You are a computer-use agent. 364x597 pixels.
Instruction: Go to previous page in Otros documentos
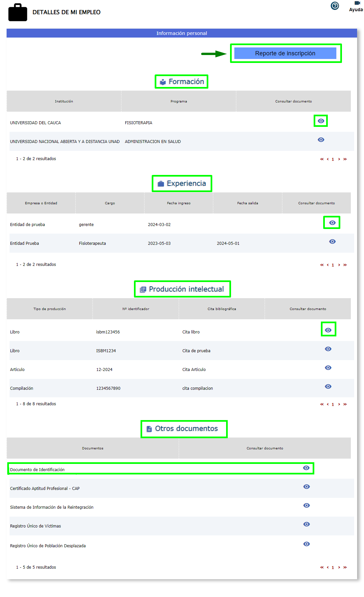click(327, 568)
